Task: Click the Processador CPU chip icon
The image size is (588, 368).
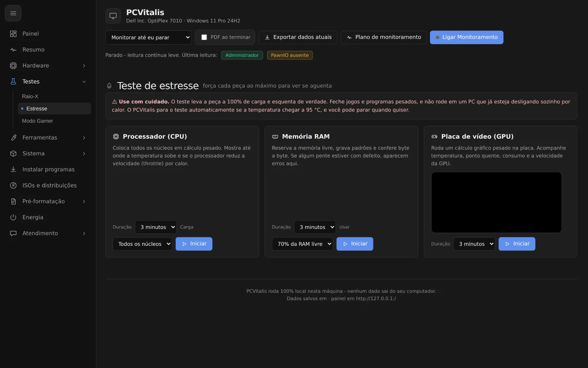Action: coord(116,137)
